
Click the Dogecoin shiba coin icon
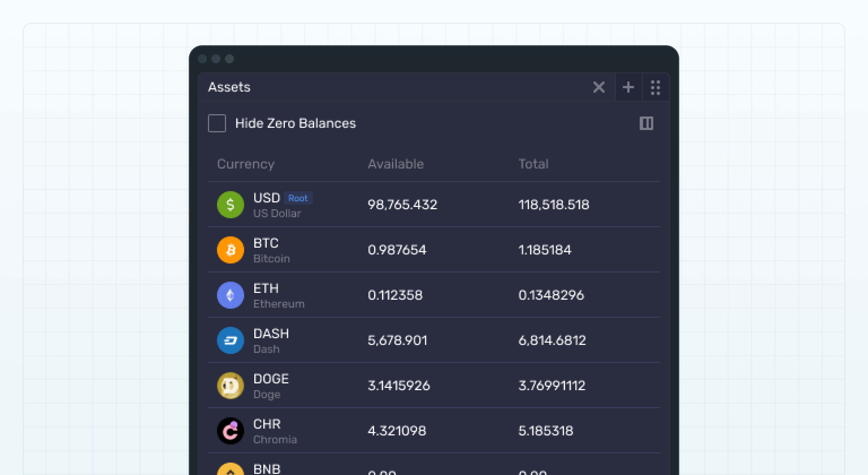(231, 385)
